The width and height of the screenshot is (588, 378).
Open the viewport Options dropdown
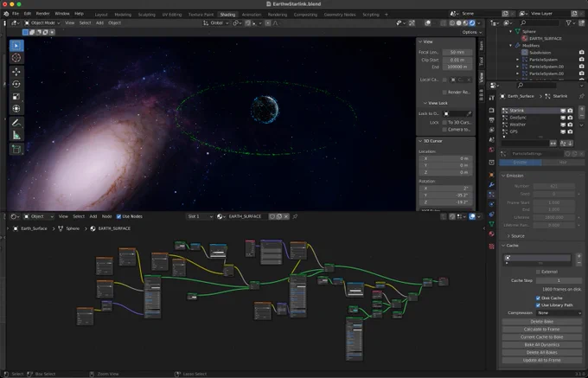[472, 32]
